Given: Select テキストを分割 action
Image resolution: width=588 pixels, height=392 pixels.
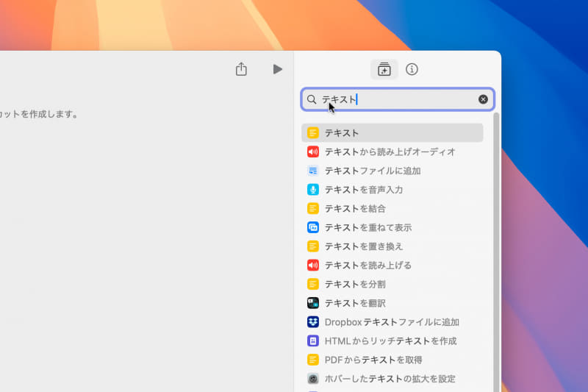Looking at the screenshot, I should pos(392,284).
